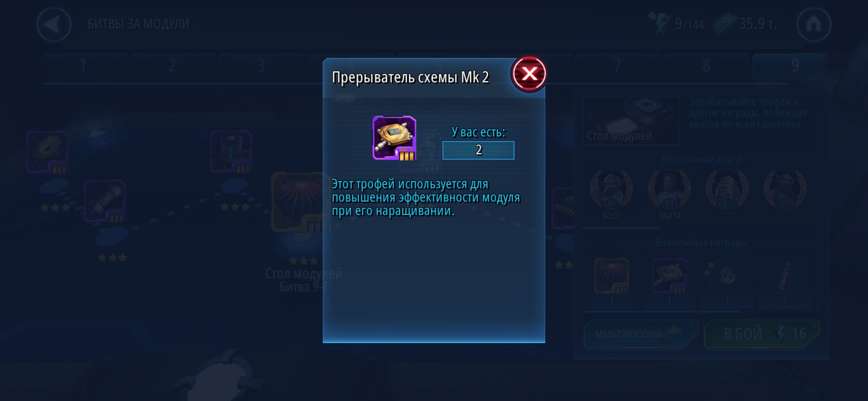This screenshot has height=401, width=868.
Task: Switch to tab 2 of mod battles
Action: (172, 66)
